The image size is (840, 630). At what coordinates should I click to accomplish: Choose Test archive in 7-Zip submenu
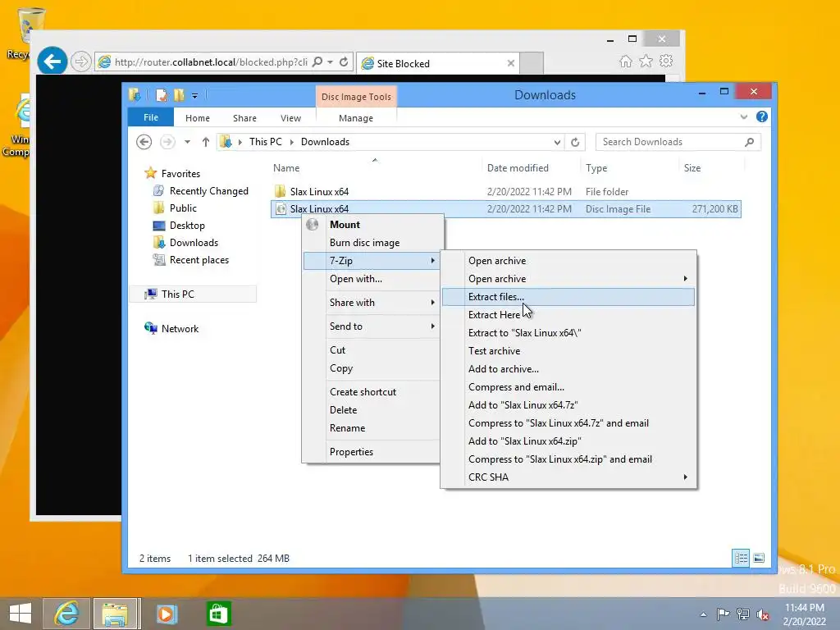[x=568, y=351]
